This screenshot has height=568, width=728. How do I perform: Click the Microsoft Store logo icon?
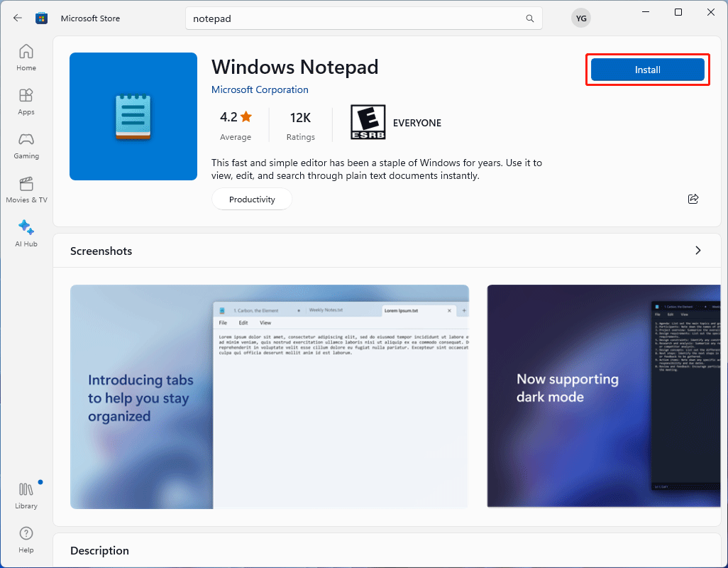tap(41, 18)
